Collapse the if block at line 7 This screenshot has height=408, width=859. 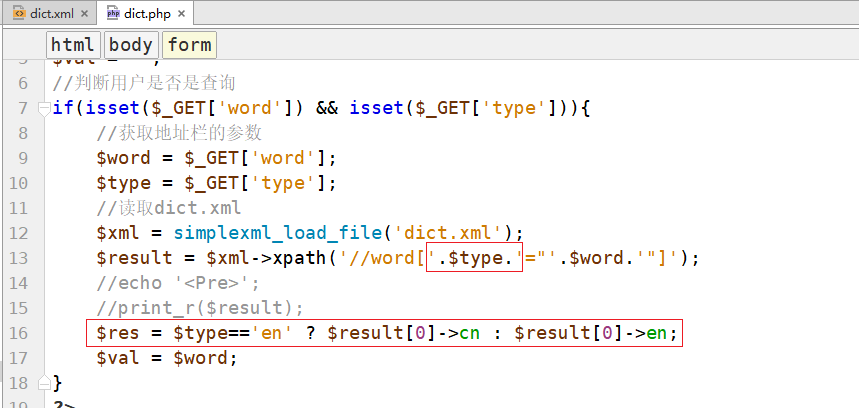tap(42, 108)
